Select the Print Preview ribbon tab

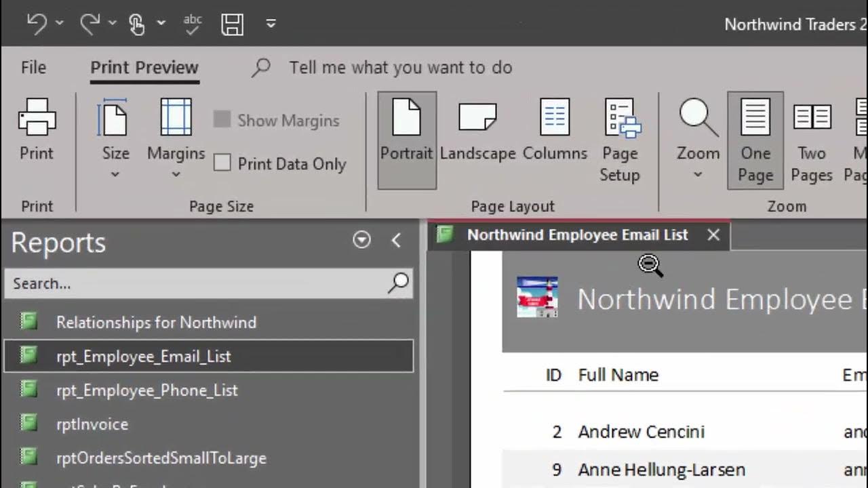point(144,68)
